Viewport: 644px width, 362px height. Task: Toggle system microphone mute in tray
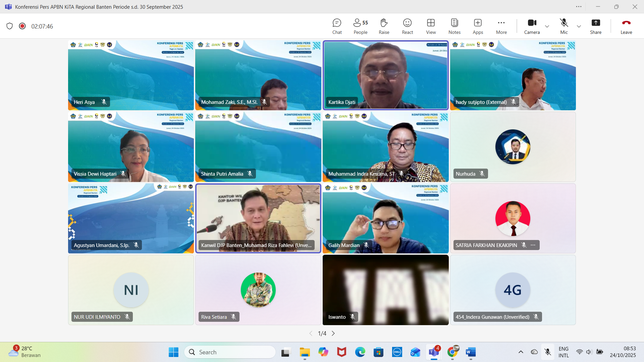tap(548, 352)
